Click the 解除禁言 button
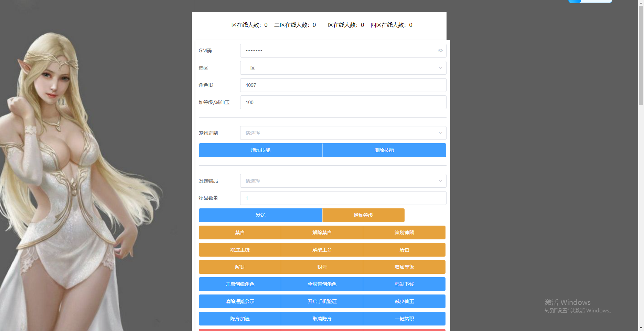 tap(322, 232)
